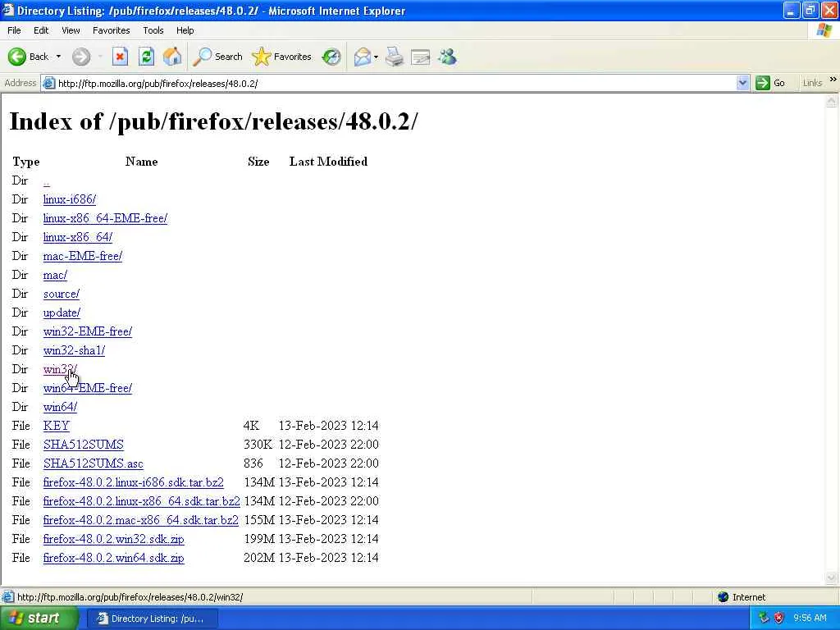Open the mac-EME-free/ directory link

[83, 256]
